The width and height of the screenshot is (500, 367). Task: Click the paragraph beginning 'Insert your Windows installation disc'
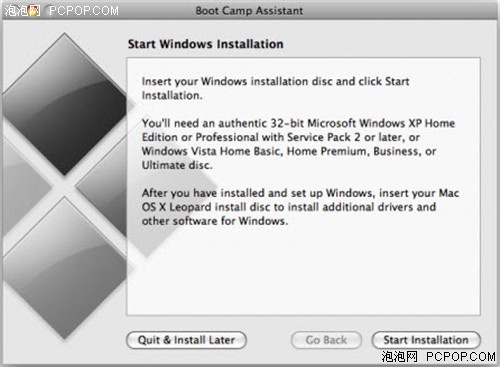pos(275,88)
